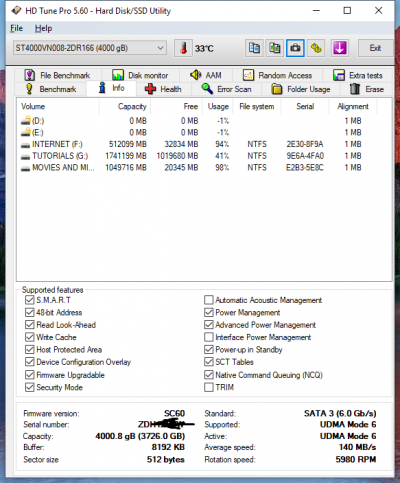Toggle Native Command Queuing (NCQ) checkbox
This screenshot has width=400, height=483.
[209, 375]
